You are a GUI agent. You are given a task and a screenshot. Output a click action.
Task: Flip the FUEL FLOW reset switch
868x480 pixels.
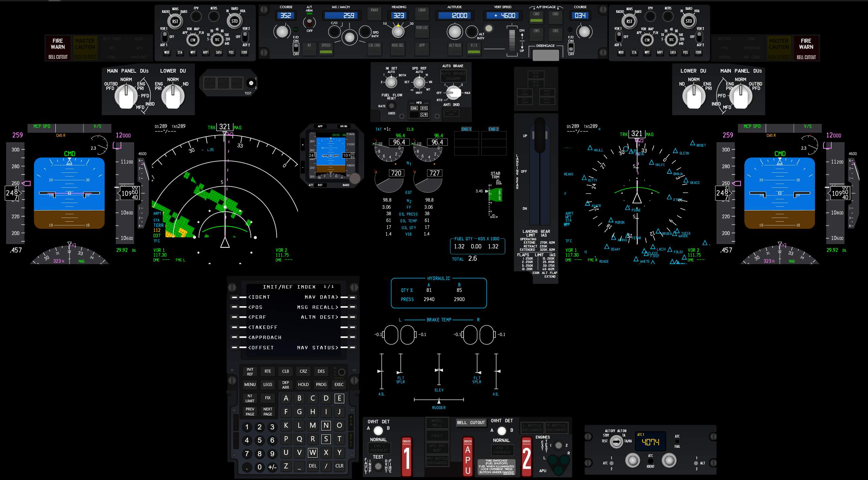coord(391,106)
